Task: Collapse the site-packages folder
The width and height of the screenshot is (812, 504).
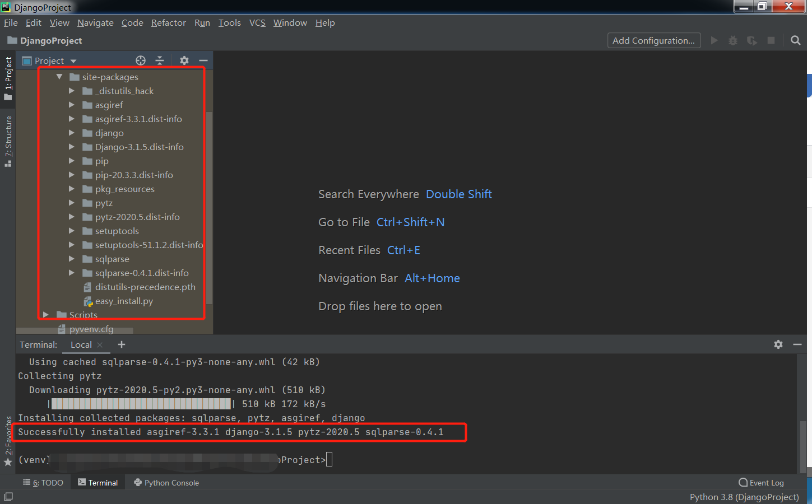Action: (59, 77)
